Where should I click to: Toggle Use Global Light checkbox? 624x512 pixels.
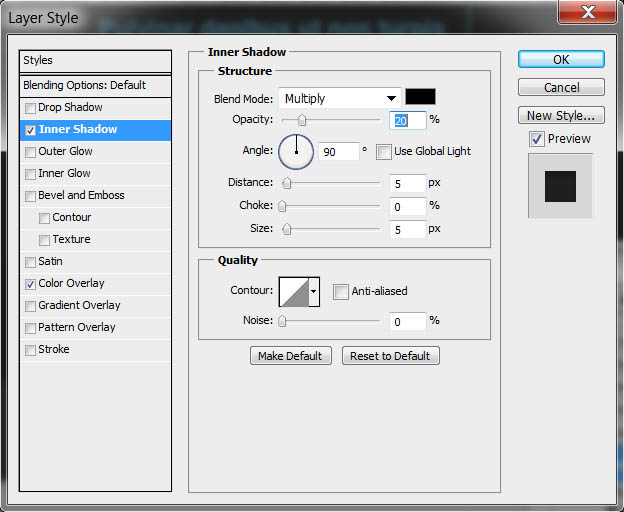coord(384,152)
